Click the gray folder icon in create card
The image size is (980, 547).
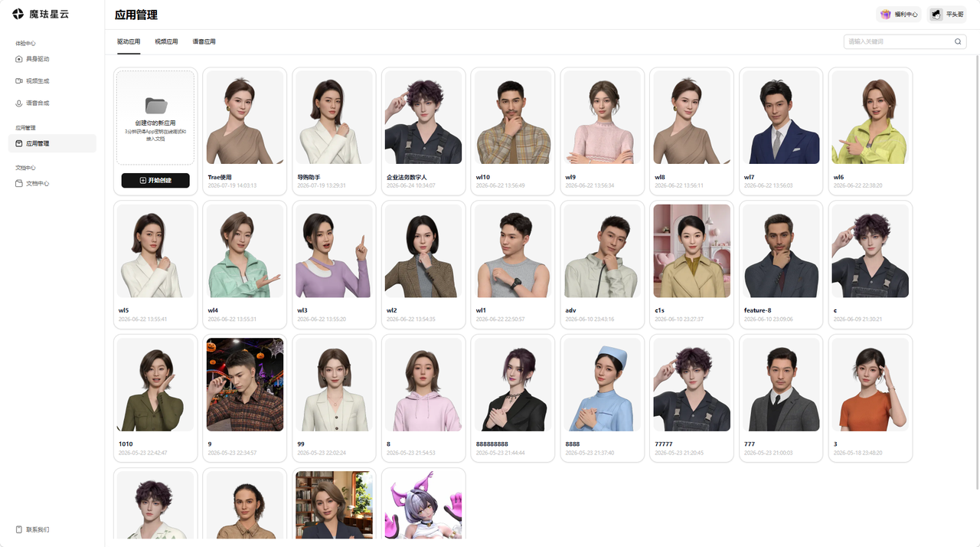(x=155, y=106)
